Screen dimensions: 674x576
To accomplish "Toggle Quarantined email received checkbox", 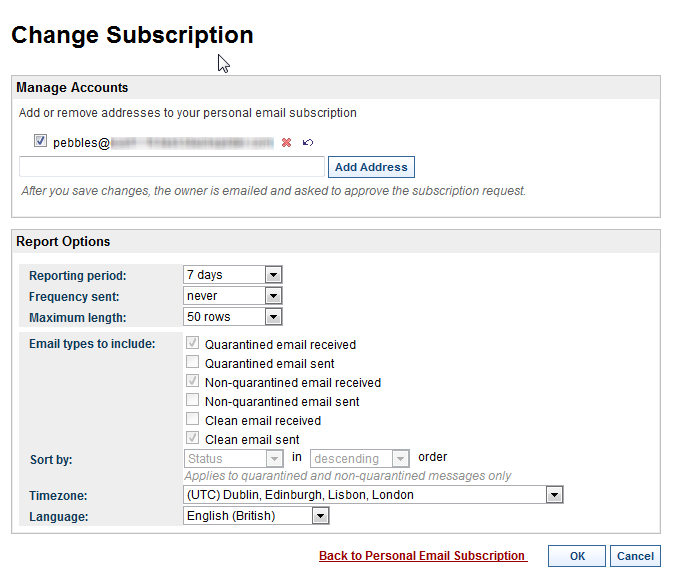I will point(193,343).
